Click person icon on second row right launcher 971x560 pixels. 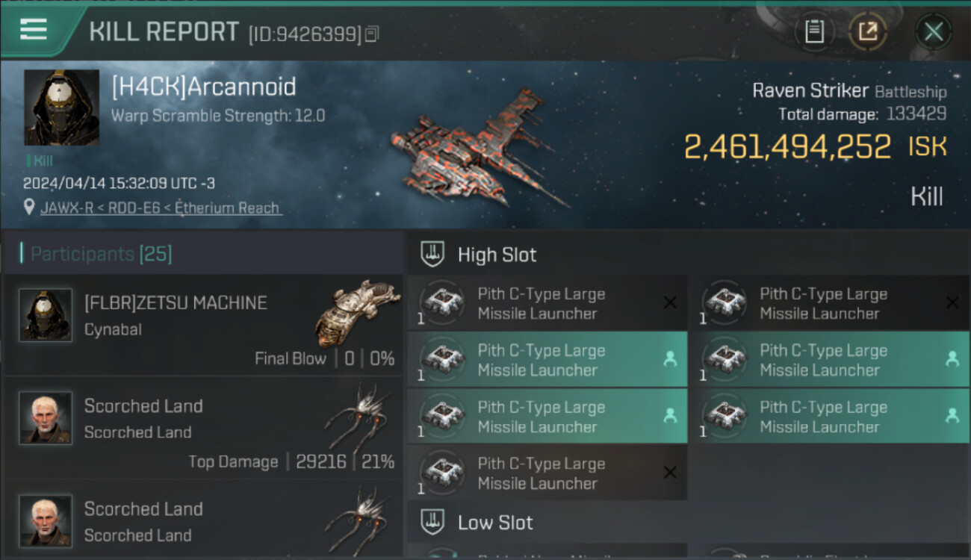[952, 359]
